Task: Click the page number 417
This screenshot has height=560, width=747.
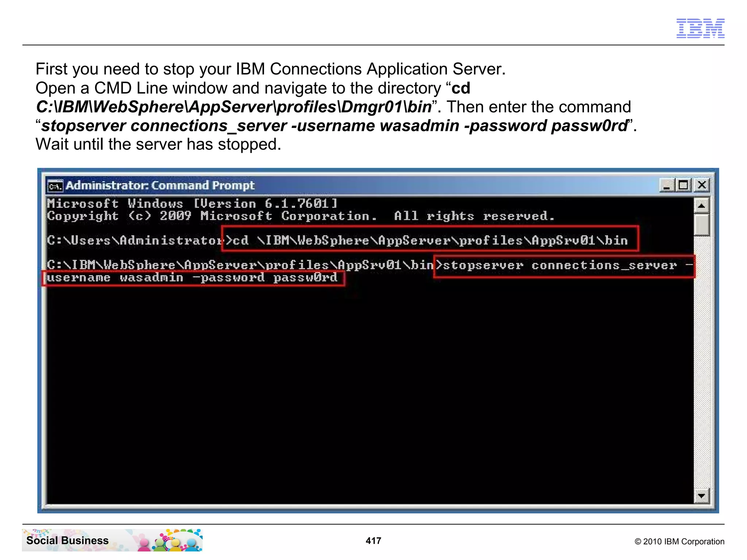Action: point(373,541)
